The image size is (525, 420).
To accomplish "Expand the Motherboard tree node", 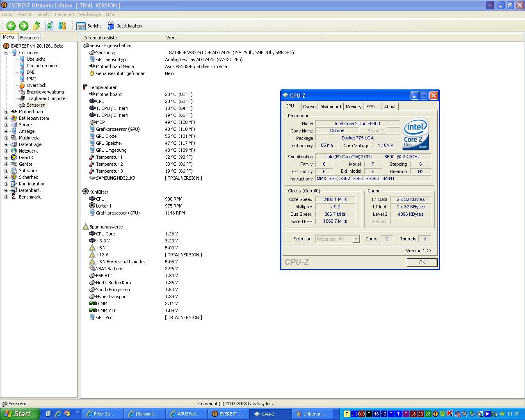I will click(6, 112).
